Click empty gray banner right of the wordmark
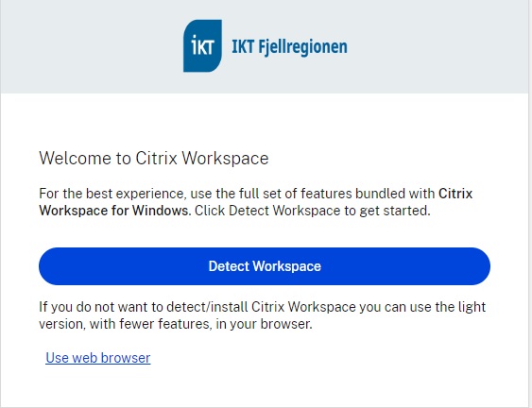 [x=438, y=47]
